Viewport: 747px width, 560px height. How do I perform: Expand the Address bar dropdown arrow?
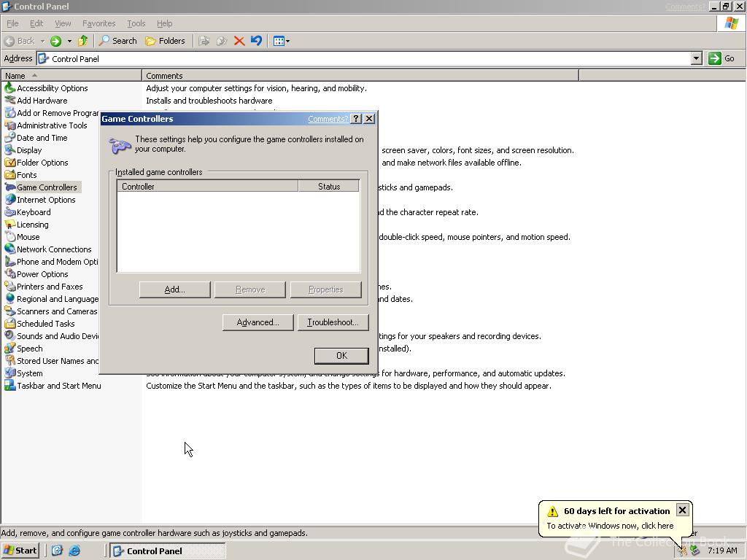(x=697, y=58)
